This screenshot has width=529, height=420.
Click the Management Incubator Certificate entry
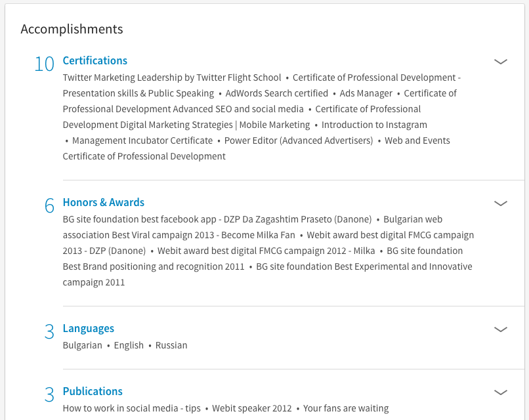tap(142, 140)
